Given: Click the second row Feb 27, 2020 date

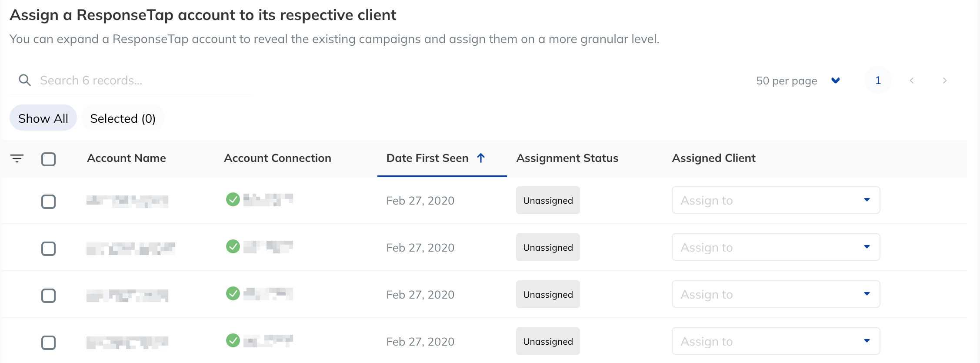Looking at the screenshot, I should (420, 248).
